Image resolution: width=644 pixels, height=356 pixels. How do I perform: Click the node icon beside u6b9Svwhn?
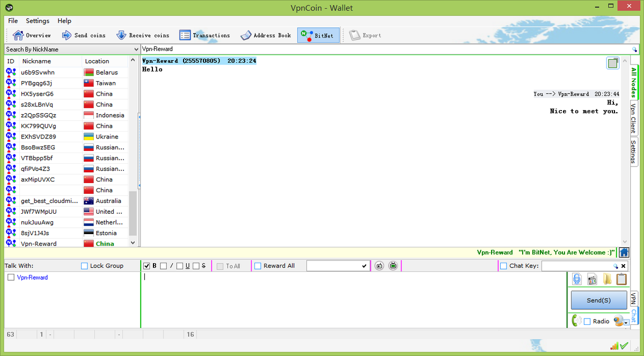tap(11, 72)
